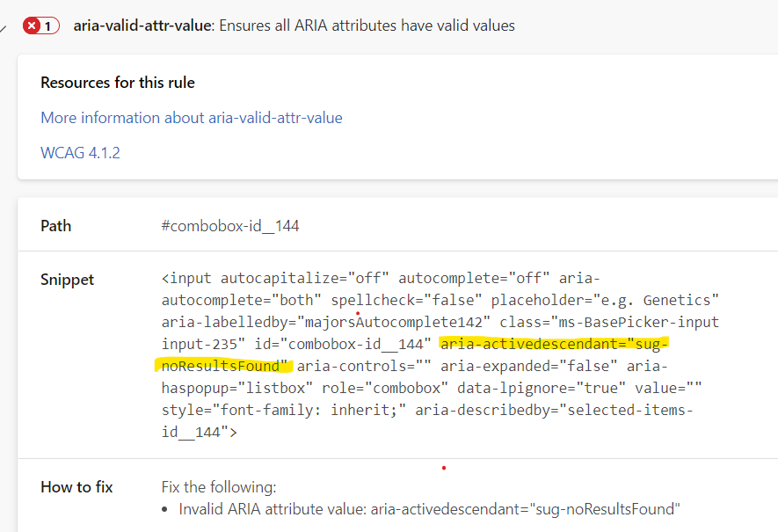Click the How to fix label
Screen dimensions: 778x532
[76, 486]
